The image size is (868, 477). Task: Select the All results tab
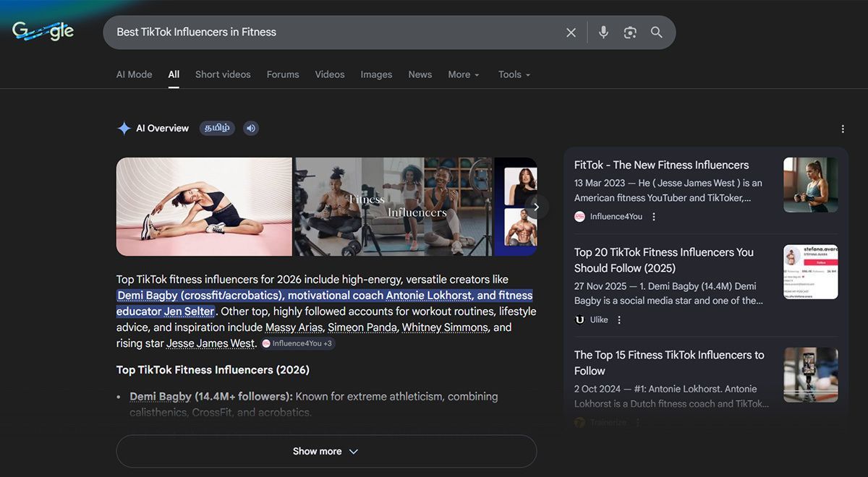tap(174, 74)
